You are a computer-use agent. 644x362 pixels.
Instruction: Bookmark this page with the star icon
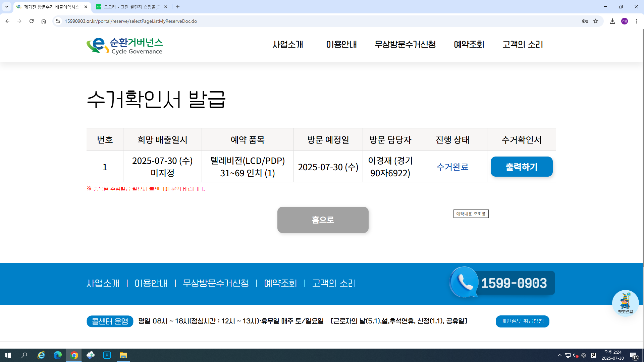coord(596,21)
